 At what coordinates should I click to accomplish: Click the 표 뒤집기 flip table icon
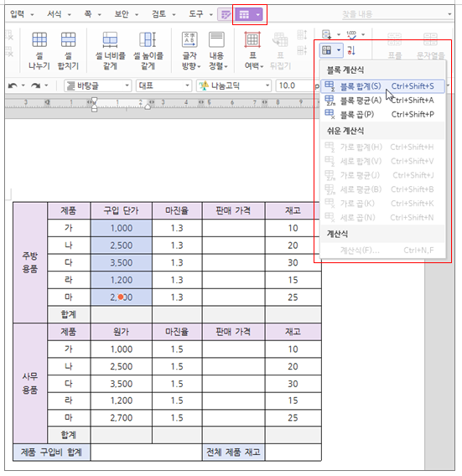pyautogui.click(x=280, y=39)
